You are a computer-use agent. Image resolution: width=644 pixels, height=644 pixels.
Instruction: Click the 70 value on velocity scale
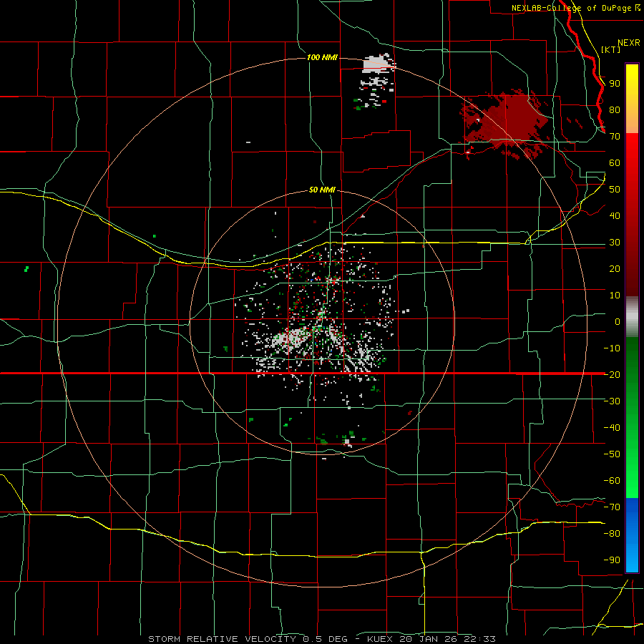coord(615,137)
